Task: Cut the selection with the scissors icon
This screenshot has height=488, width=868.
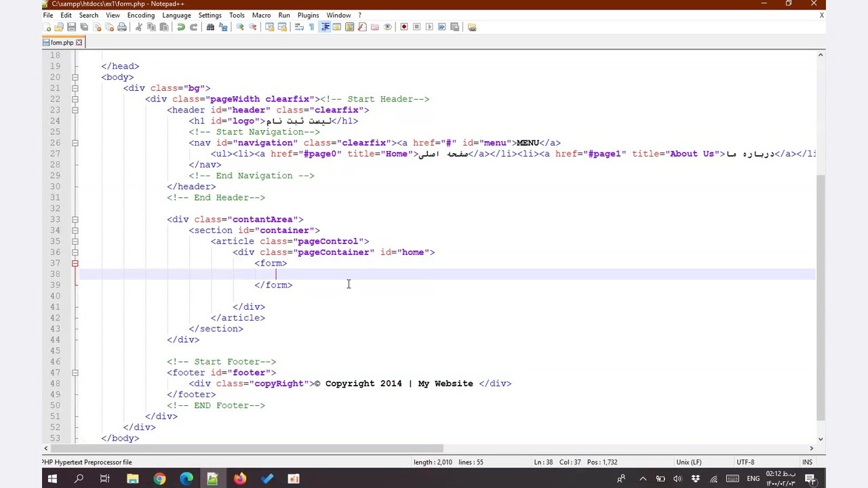Action: (138, 27)
